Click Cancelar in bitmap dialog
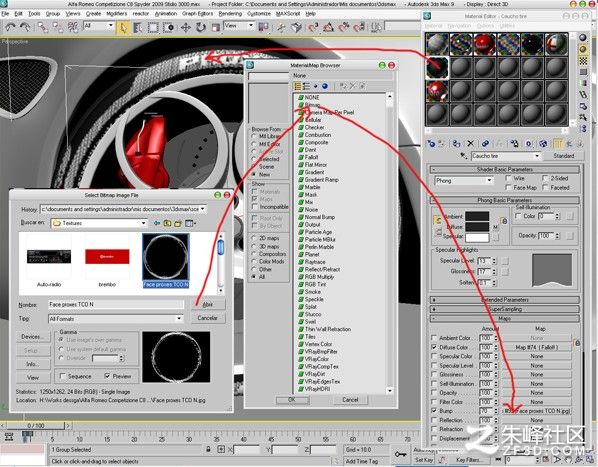The image size is (598, 467). (207, 318)
